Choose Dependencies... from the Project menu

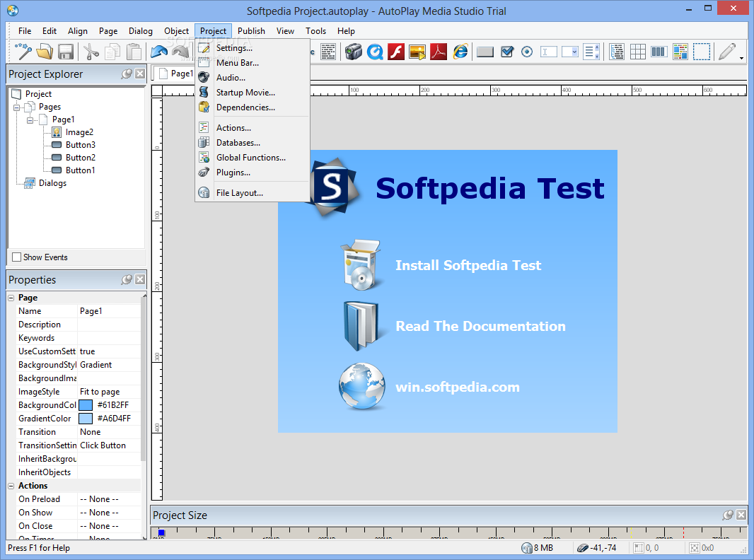pos(252,107)
